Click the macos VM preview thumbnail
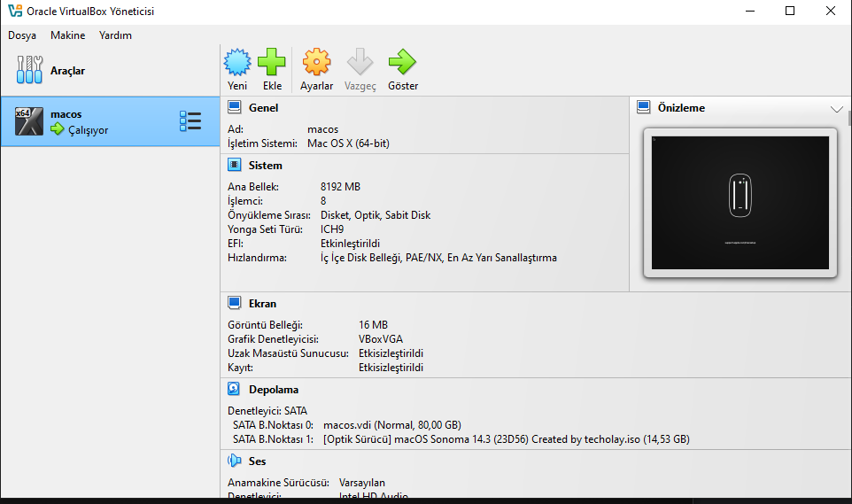Image resolution: width=852 pixels, height=504 pixels. point(740,203)
